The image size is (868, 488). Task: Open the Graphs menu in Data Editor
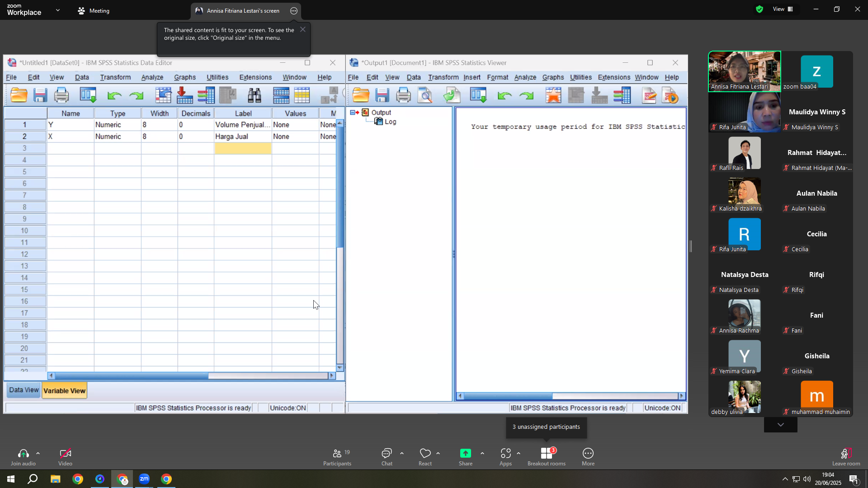[185, 77]
